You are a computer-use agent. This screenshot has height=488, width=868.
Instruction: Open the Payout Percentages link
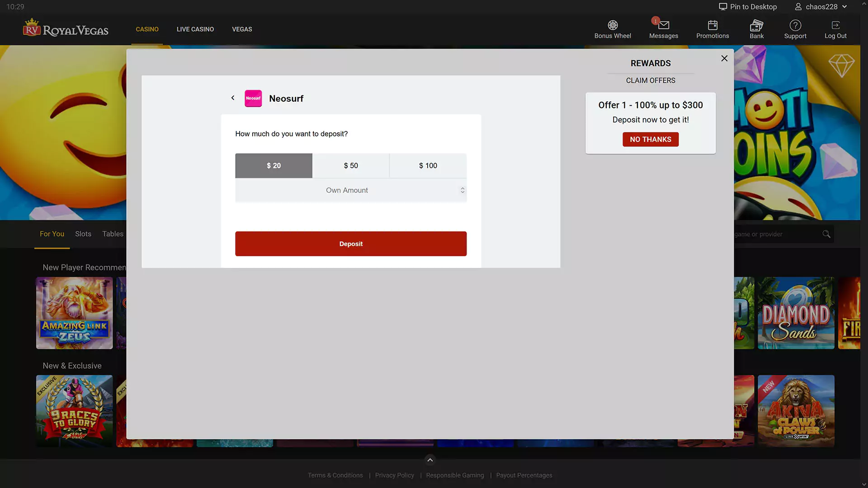524,475
